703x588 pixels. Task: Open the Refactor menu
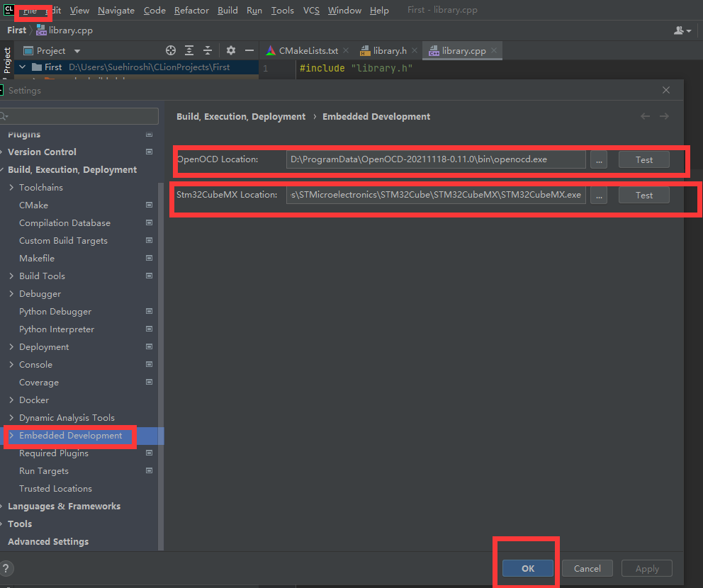191,11
